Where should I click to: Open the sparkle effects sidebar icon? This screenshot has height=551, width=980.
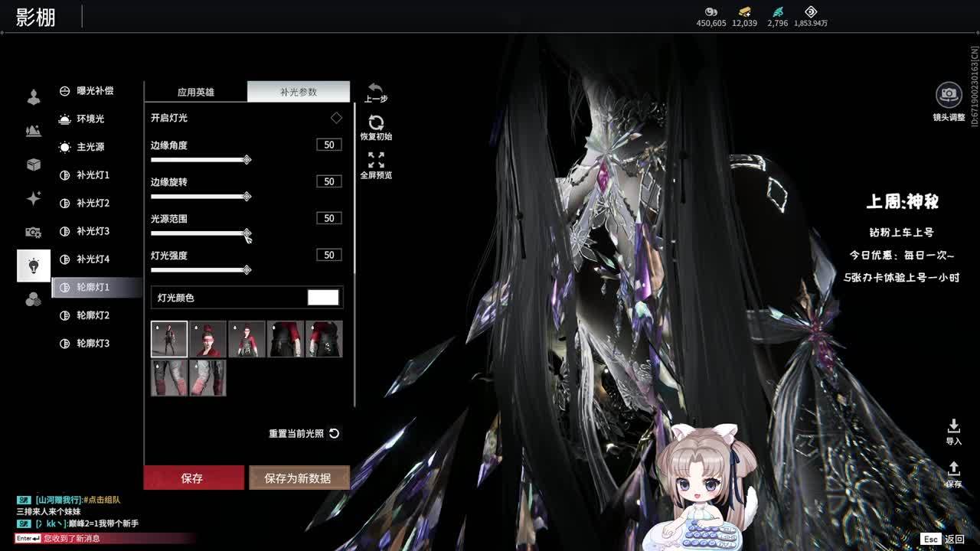[34, 198]
